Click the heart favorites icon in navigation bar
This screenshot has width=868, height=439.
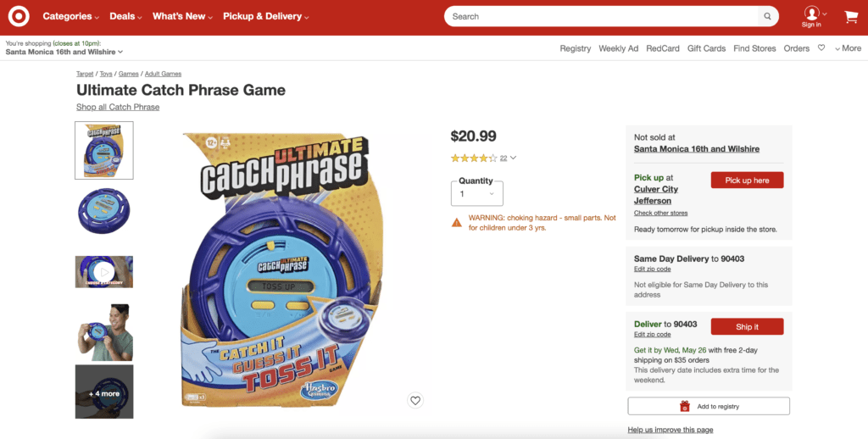click(821, 48)
